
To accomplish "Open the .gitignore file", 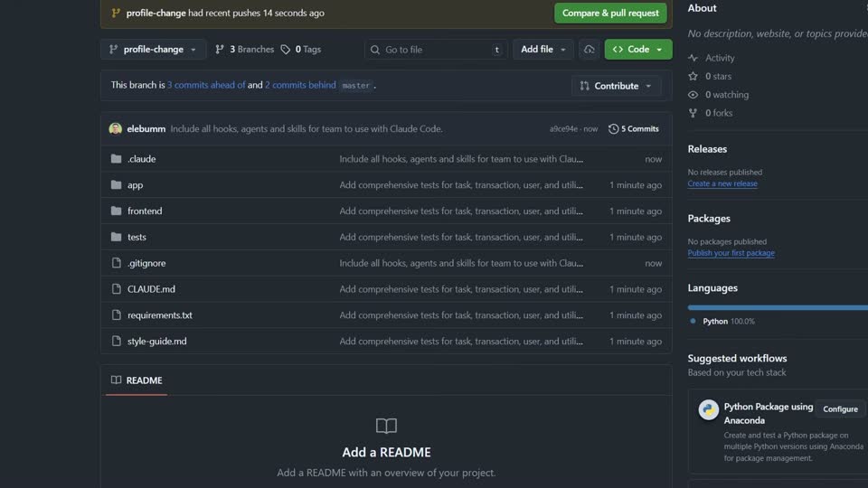I will 146,263.
